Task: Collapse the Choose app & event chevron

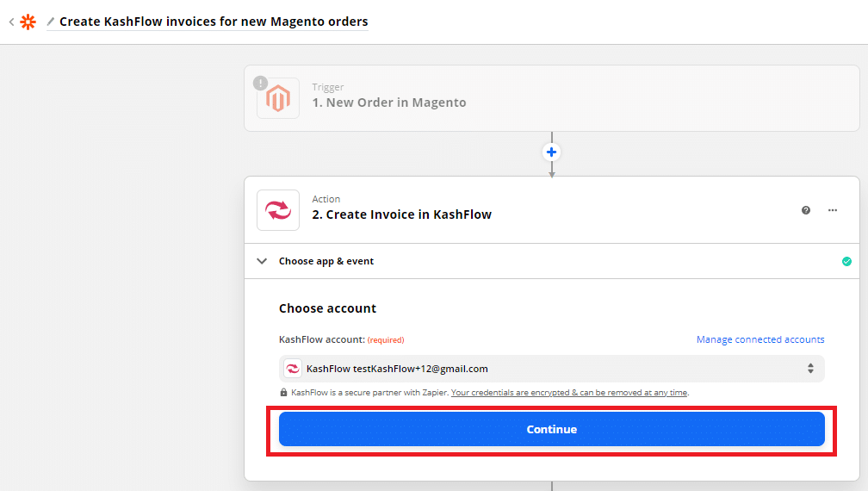Action: tap(263, 261)
